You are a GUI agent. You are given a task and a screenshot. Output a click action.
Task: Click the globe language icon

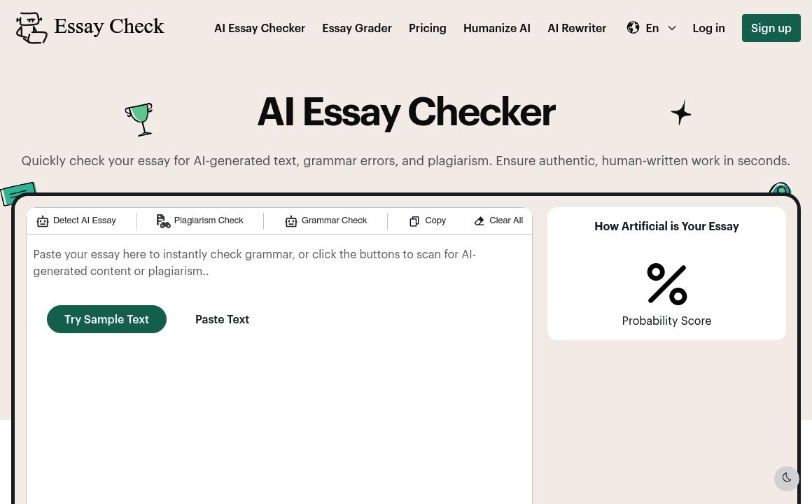(633, 27)
